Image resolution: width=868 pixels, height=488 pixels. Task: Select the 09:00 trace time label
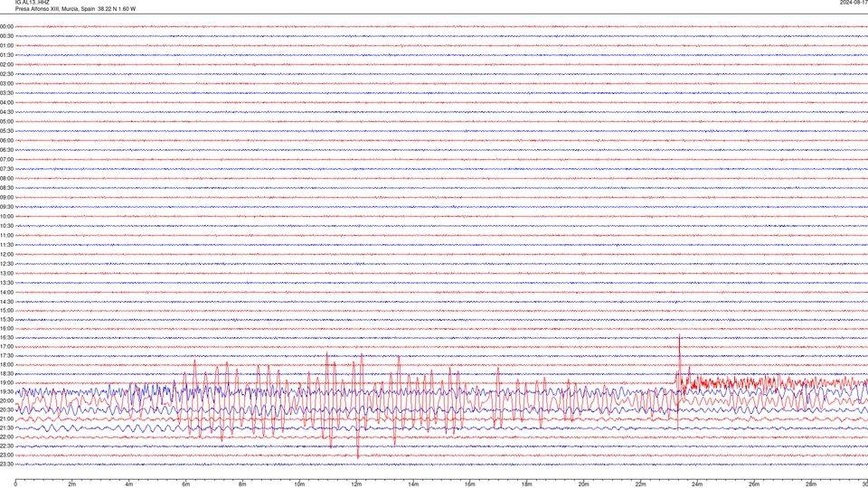(x=6, y=198)
